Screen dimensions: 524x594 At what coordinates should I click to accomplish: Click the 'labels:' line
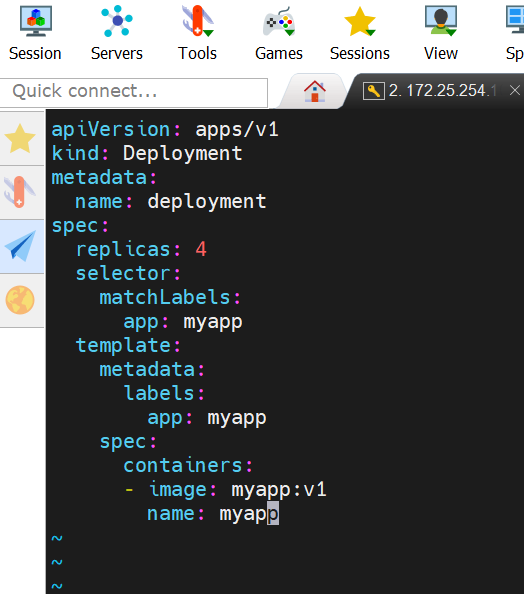pos(164,393)
